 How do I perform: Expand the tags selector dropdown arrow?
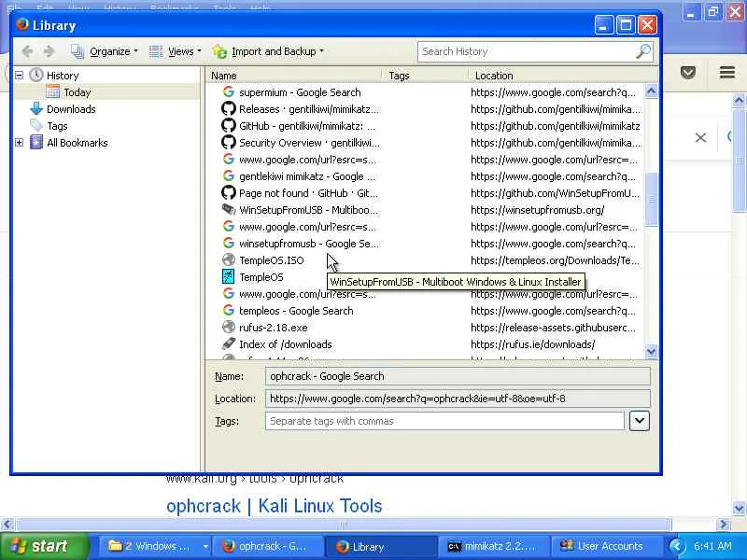point(640,421)
